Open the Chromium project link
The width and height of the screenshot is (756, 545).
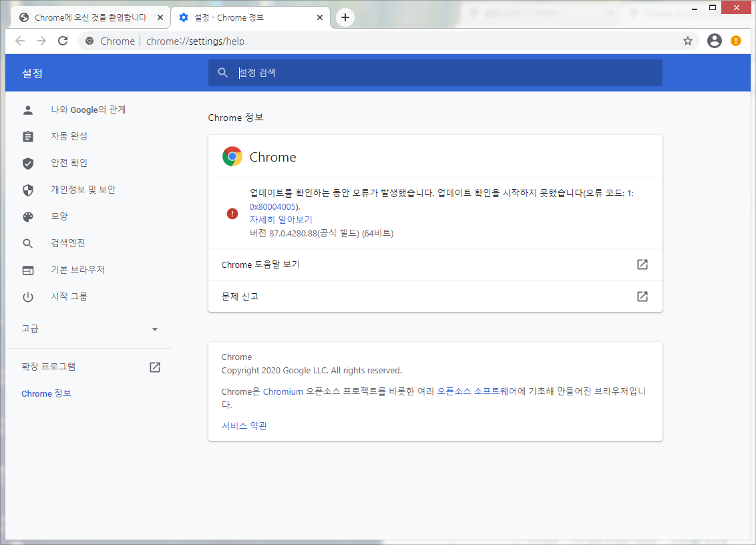click(283, 391)
